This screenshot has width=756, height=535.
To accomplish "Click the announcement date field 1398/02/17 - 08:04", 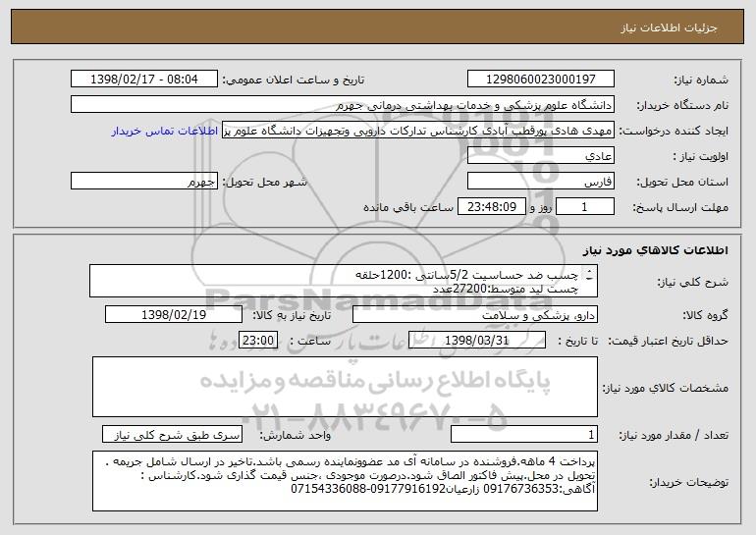I will click(x=144, y=79).
